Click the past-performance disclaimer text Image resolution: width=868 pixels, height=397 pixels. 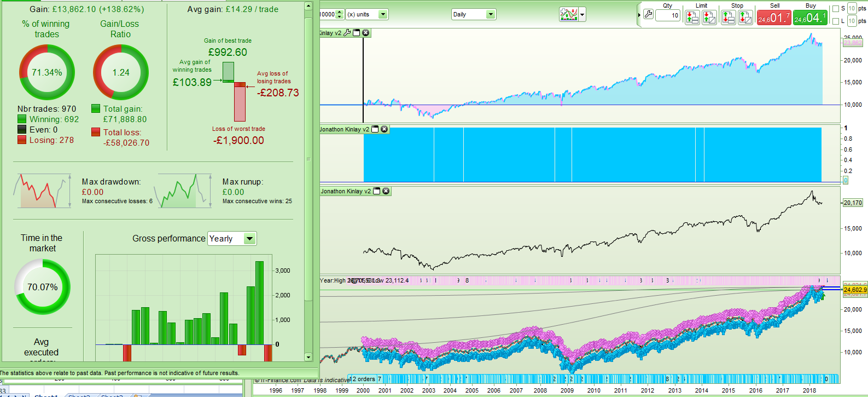[x=119, y=373]
